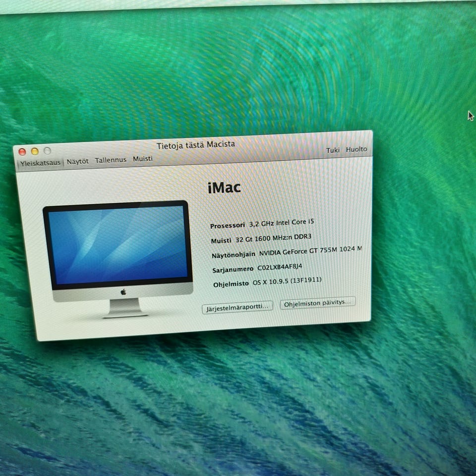Screen dimensions: 476x476
Task: Click the Prosessori label
Action: pyautogui.click(x=228, y=226)
